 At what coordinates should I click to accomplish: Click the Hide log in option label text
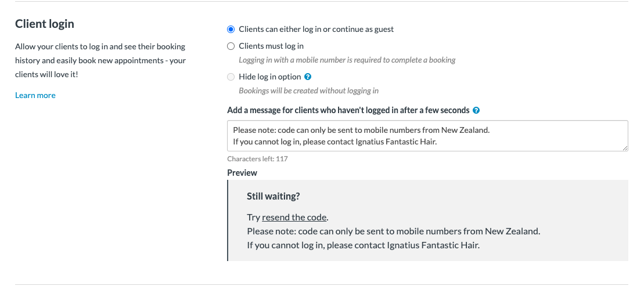pyautogui.click(x=270, y=77)
